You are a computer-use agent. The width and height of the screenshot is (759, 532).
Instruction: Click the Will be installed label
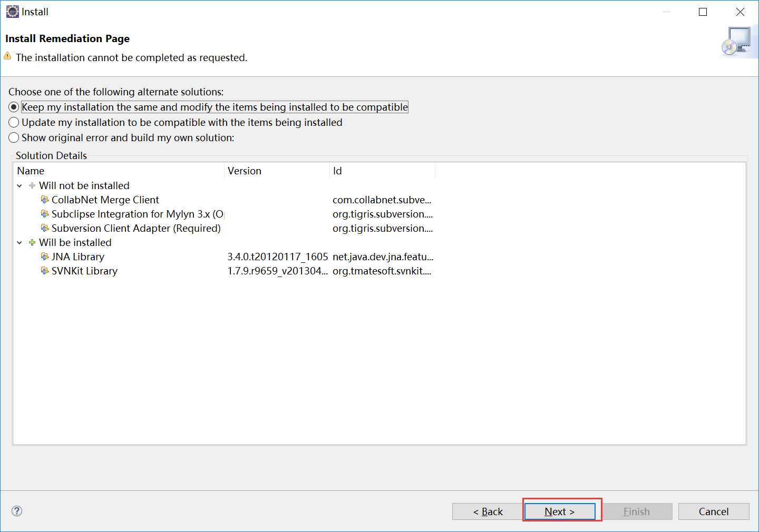tap(75, 242)
